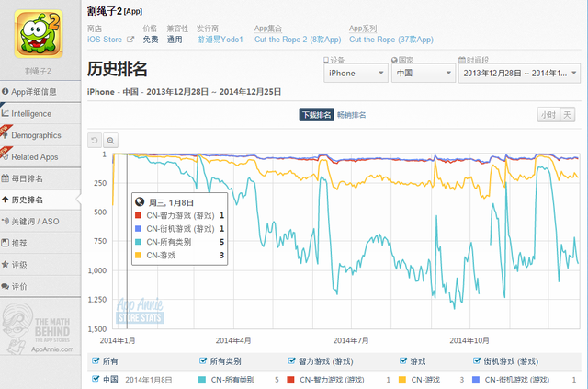Select the 小时 granularity button

click(548, 115)
